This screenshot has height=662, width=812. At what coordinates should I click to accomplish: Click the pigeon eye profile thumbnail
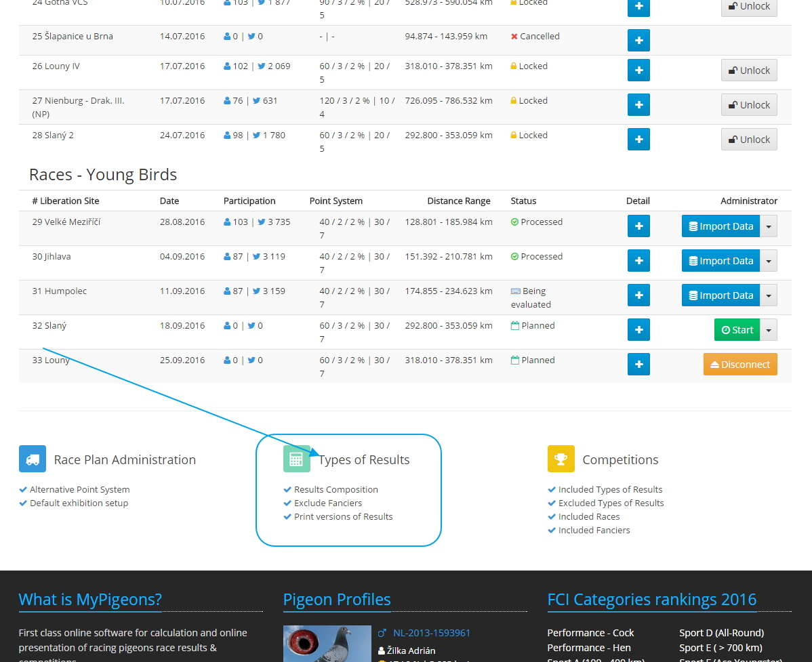[x=327, y=644]
